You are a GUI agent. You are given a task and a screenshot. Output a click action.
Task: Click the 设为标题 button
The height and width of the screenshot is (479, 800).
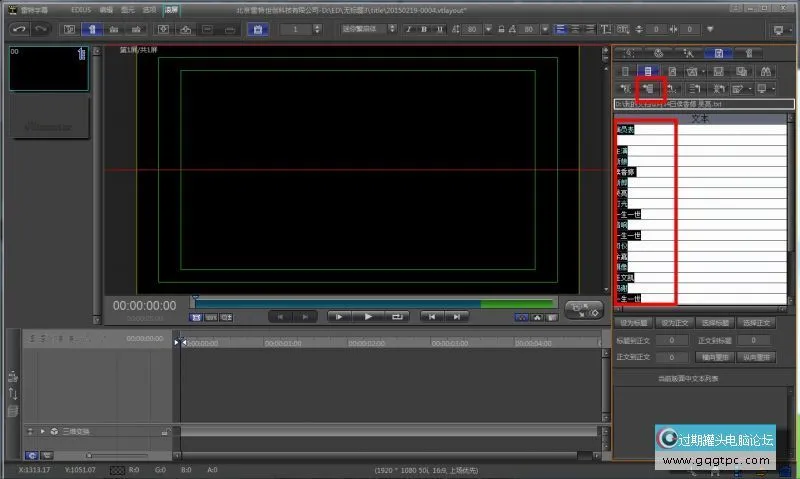point(634,323)
